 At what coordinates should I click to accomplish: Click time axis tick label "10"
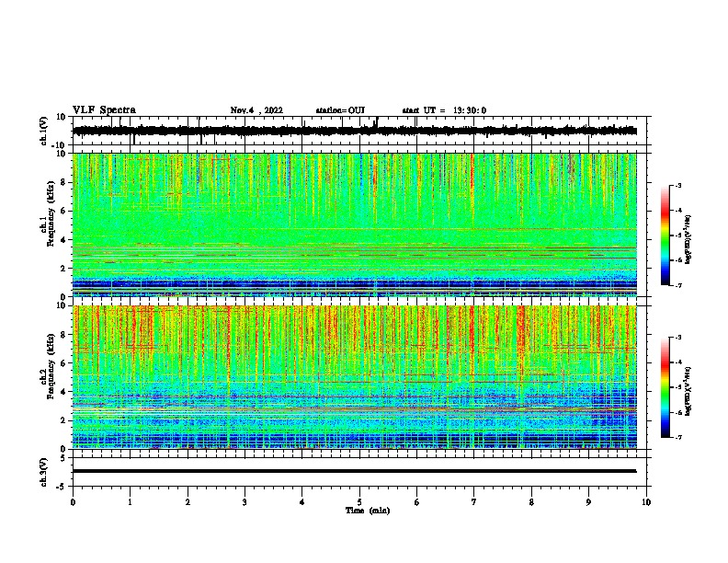[646, 502]
